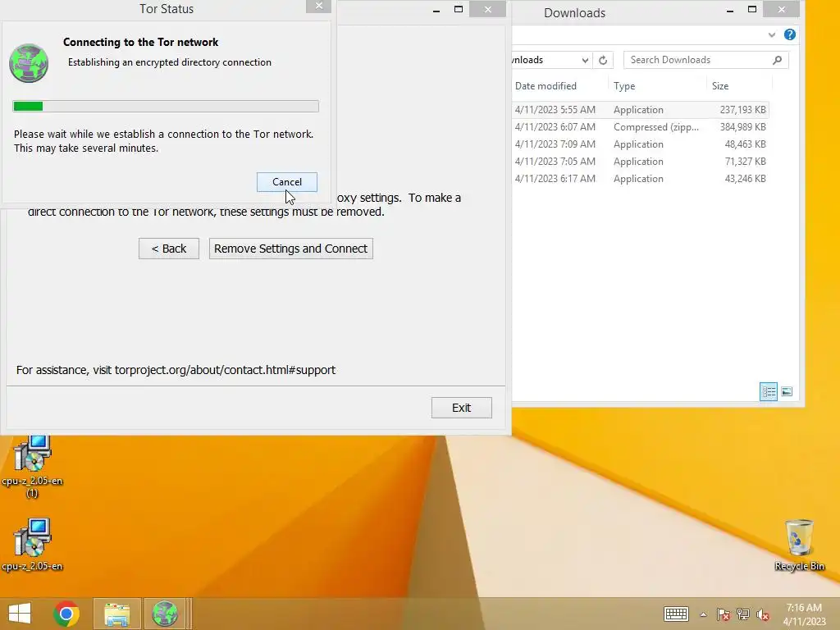Select the Compressed (zipp... file row
The image size is (840, 630).
tap(640, 127)
